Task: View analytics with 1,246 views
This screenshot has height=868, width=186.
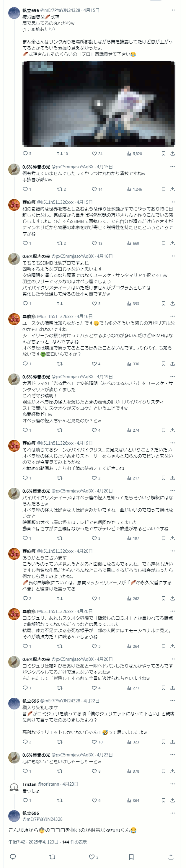Action: pyautogui.click(x=134, y=189)
